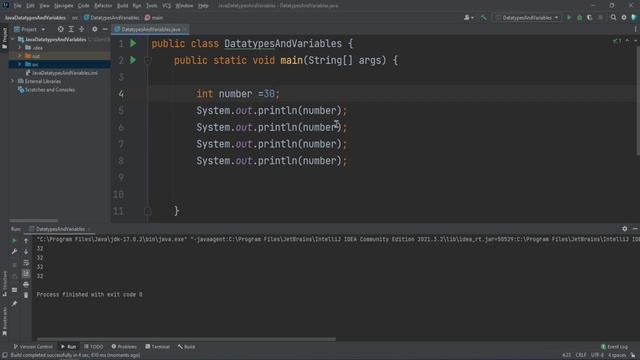Image resolution: width=640 pixels, height=360 pixels.
Task: Click Down the Stack Trace arrow in Run panel
Action: (26, 251)
